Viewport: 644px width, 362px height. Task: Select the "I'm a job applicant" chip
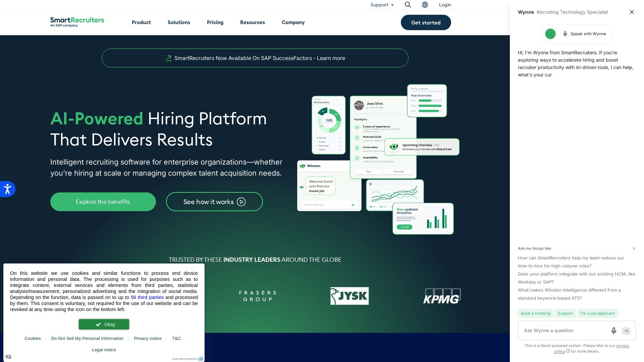point(597,313)
